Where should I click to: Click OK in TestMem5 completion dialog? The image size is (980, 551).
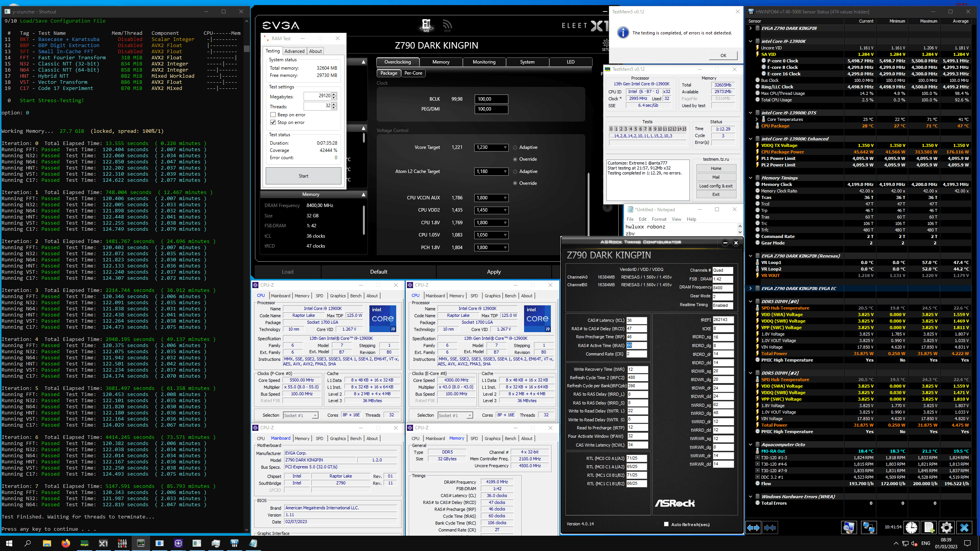723,55
